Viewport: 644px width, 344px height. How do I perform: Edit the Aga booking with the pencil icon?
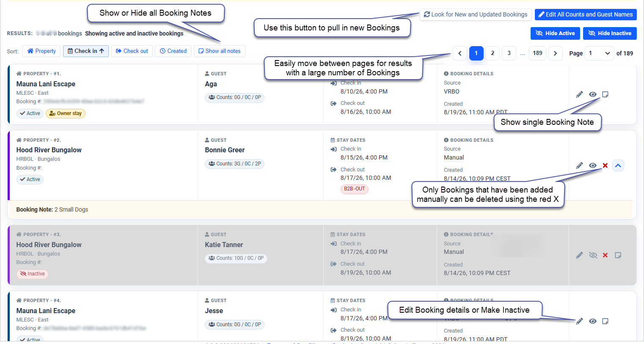click(x=579, y=94)
